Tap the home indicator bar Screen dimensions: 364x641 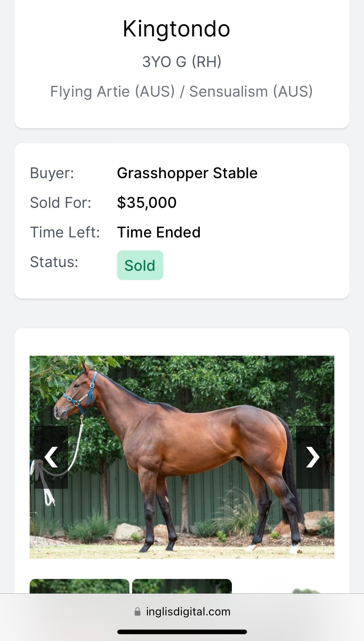tap(182, 632)
